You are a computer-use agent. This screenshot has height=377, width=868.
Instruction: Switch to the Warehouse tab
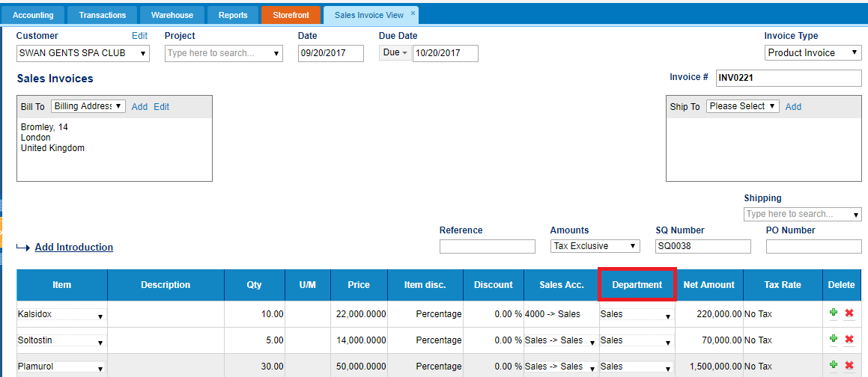tap(172, 15)
